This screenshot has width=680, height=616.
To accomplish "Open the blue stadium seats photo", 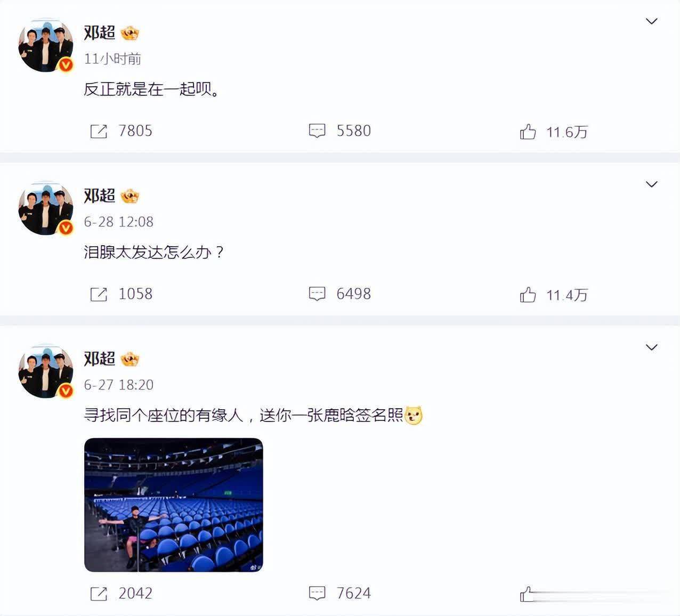I will [x=174, y=505].
